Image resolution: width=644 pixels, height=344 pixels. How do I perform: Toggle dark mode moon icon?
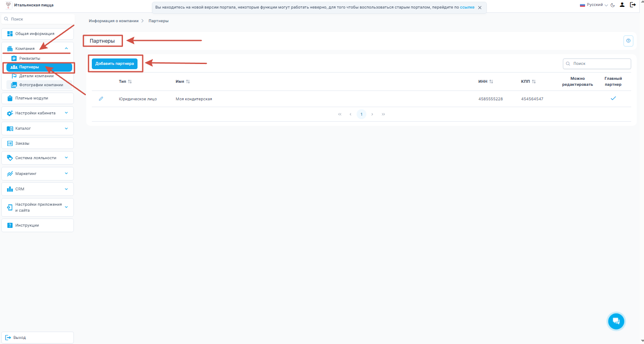[612, 5]
